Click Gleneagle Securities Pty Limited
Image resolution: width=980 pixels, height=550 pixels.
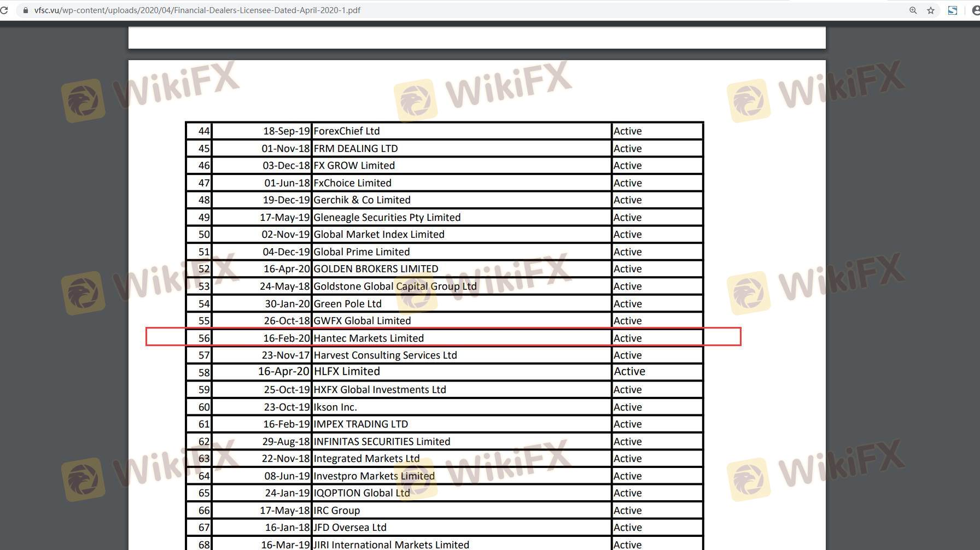pyautogui.click(x=387, y=218)
